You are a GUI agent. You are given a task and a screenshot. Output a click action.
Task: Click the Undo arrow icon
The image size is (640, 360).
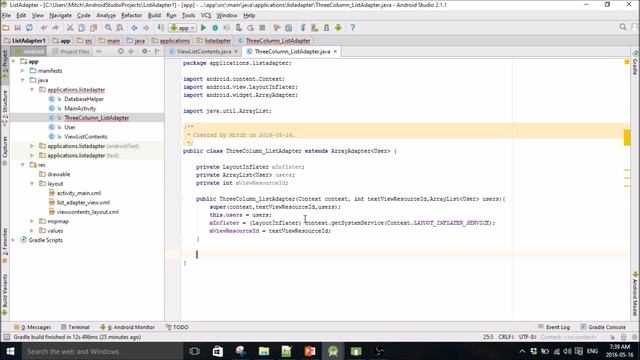coord(44,28)
